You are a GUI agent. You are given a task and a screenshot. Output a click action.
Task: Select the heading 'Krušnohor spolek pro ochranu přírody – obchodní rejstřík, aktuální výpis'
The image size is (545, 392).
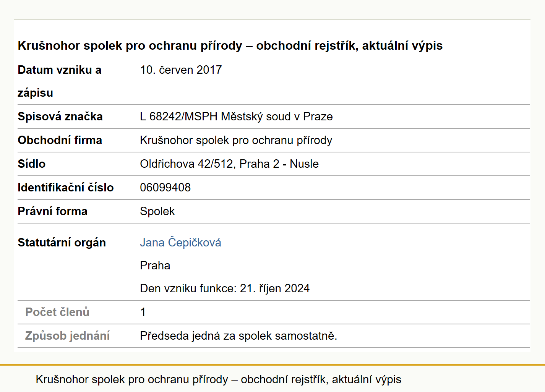[230, 45]
